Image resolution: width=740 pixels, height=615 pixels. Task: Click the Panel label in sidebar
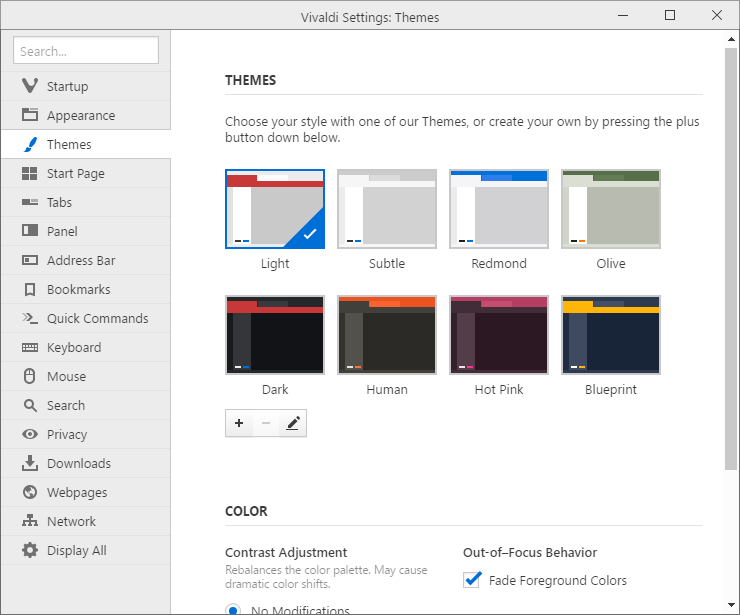62,231
